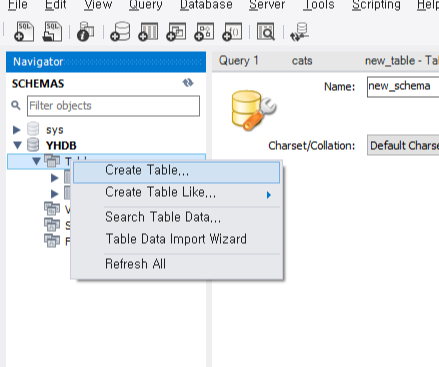
Task: Click the Stored Procedures folder icon
Action: coord(52,224)
